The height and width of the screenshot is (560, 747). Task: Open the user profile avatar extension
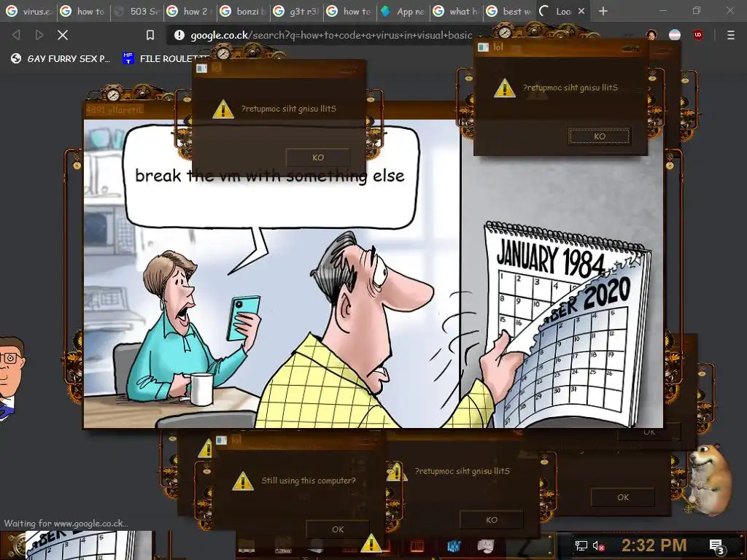[x=651, y=35]
